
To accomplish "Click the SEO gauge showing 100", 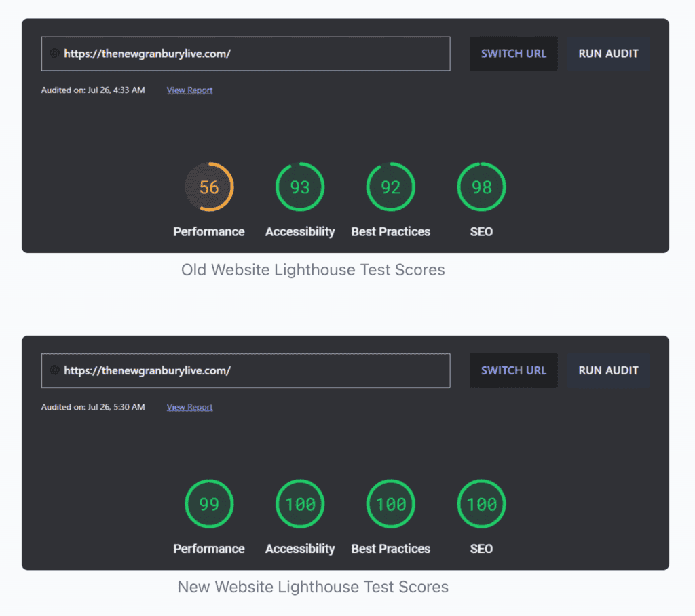I will [481, 503].
